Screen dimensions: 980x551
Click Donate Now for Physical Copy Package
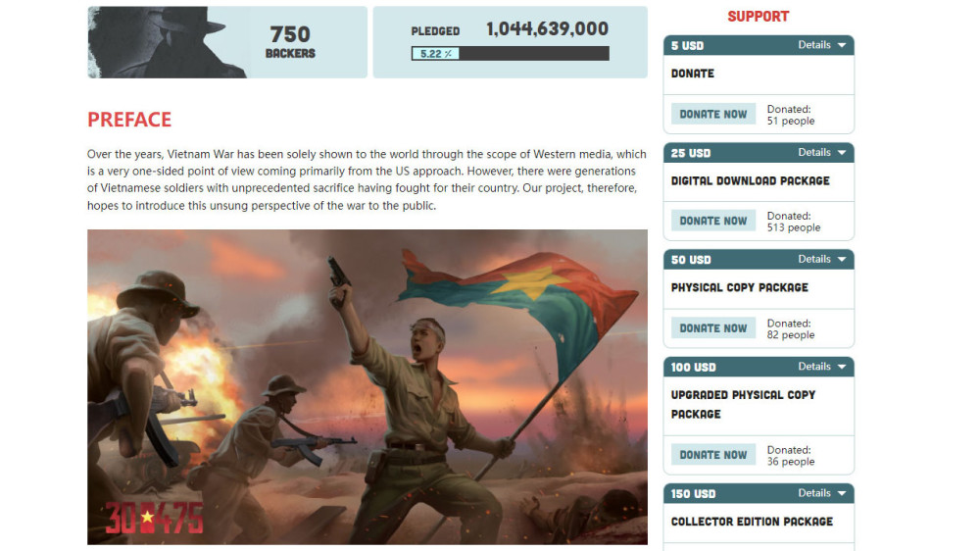pyautogui.click(x=713, y=327)
